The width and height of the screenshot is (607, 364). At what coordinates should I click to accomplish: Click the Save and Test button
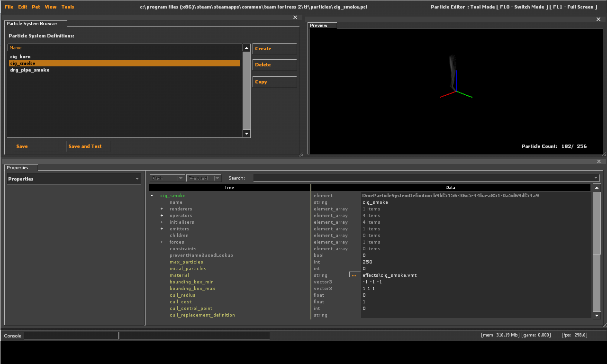click(88, 146)
